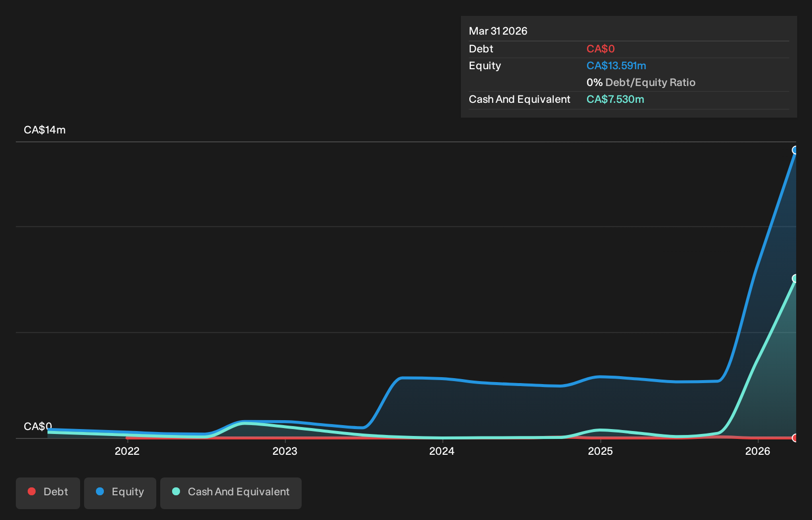This screenshot has width=812, height=520.
Task: Click the 0% Debt/Equity Ratio text
Action: (641, 83)
